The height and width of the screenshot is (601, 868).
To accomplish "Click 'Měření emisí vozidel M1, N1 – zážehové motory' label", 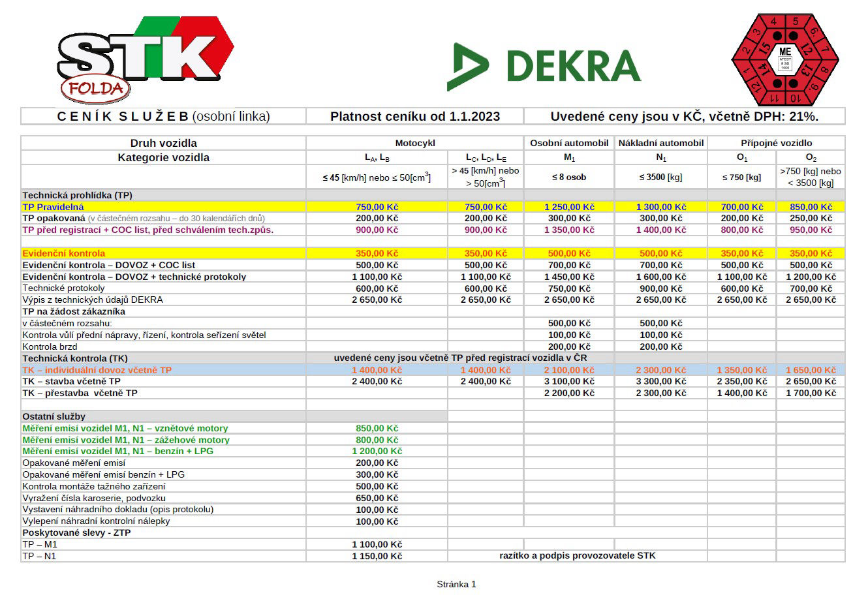I will click(126, 440).
